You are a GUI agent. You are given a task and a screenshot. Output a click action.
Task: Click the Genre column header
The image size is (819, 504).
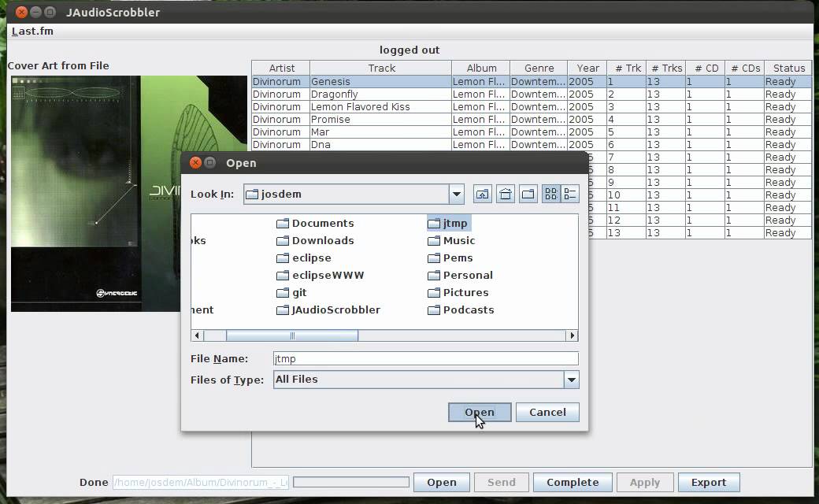(539, 69)
